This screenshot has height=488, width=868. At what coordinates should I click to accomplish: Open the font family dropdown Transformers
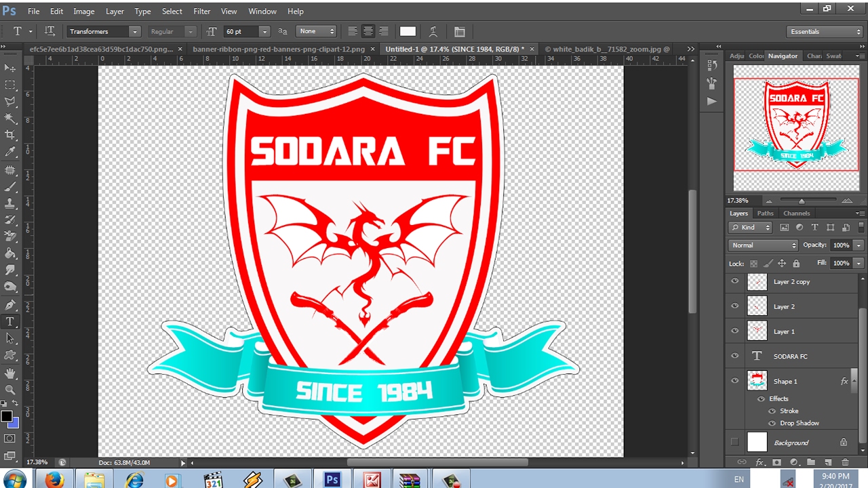104,31
